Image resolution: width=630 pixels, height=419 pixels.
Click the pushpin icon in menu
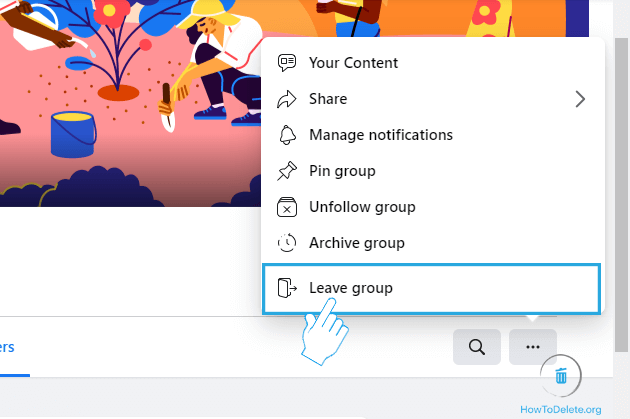288,171
